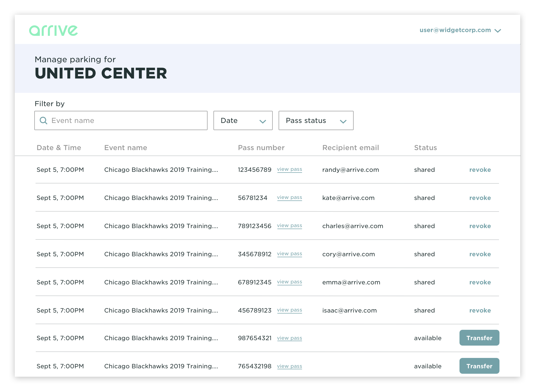Click pass number 345678912
This screenshot has width=535, height=392.
(254, 254)
